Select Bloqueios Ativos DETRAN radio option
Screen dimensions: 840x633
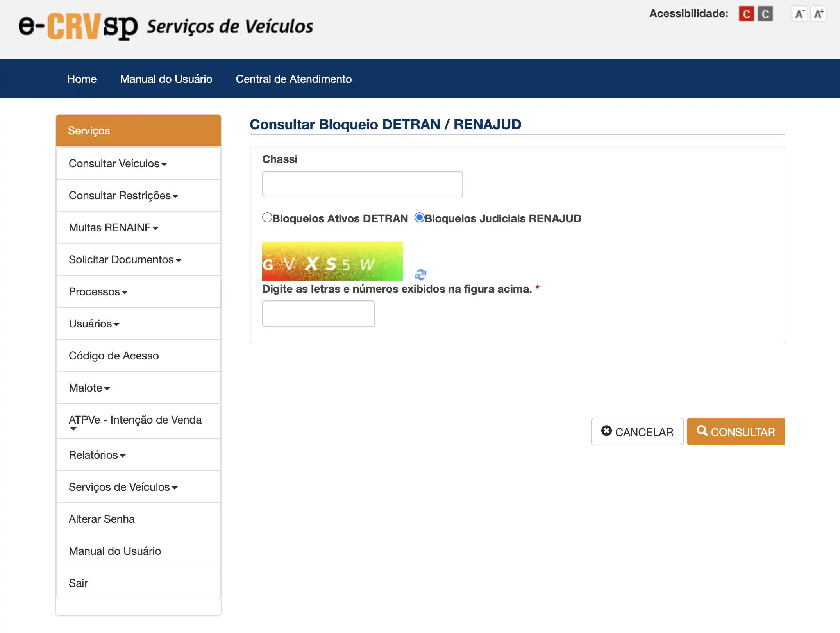(267, 217)
